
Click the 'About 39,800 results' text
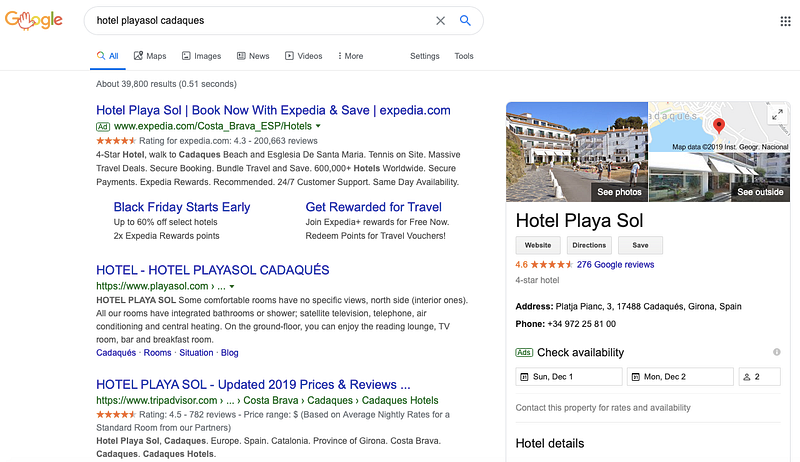(166, 84)
